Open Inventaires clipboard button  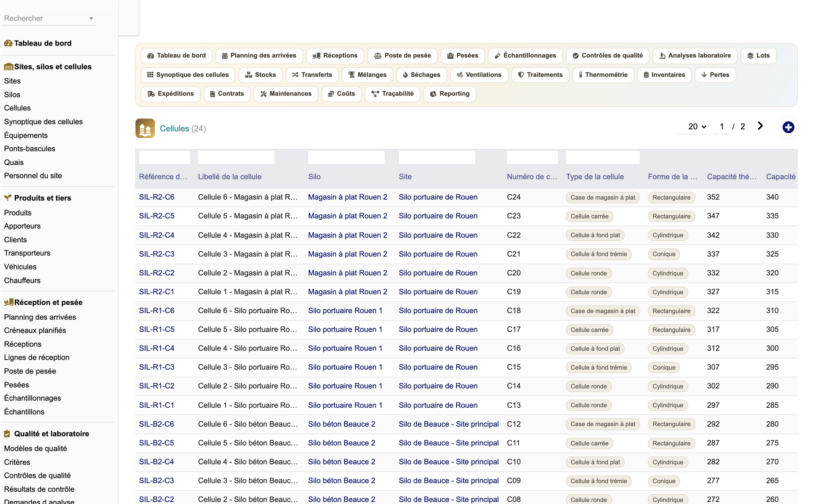point(664,75)
